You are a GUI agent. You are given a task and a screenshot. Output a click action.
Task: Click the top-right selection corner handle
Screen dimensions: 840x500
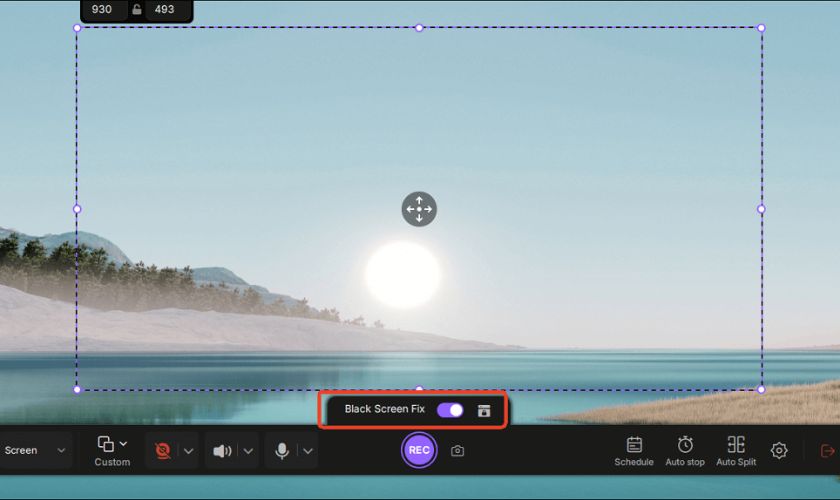(x=761, y=28)
